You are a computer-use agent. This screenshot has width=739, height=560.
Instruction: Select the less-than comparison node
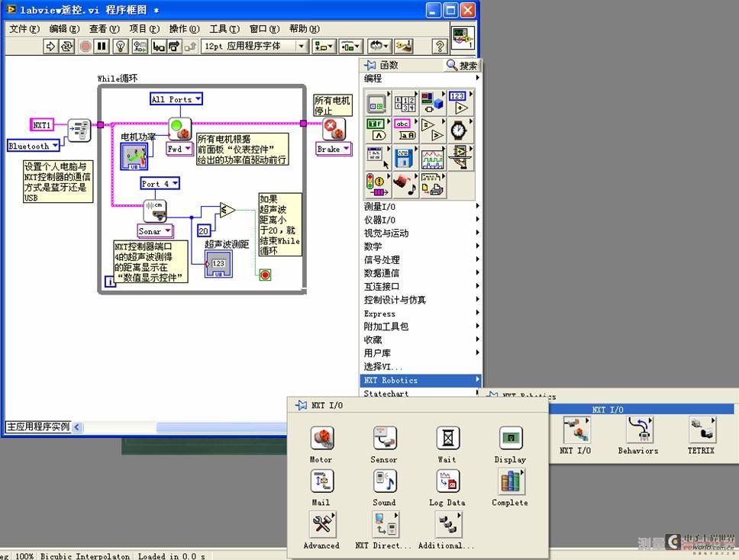[x=228, y=210]
